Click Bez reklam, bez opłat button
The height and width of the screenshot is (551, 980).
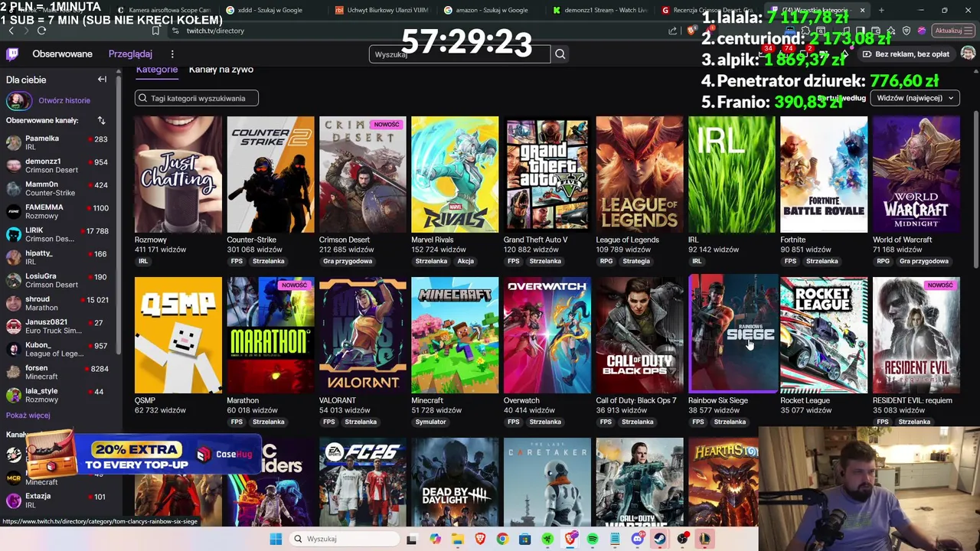point(906,54)
